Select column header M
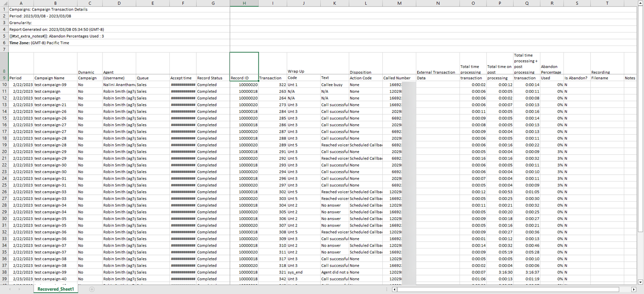This screenshot has width=644, height=294. [399, 3]
